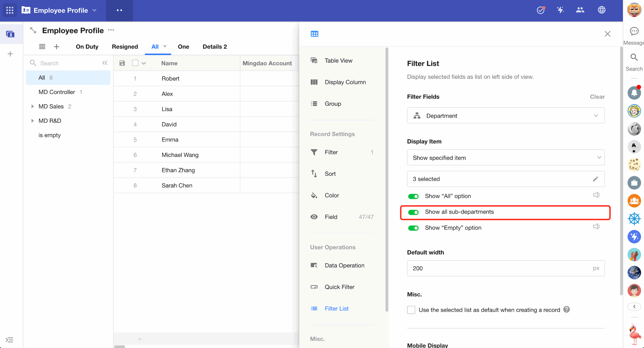Expand the MD Sales tree node

(32, 106)
